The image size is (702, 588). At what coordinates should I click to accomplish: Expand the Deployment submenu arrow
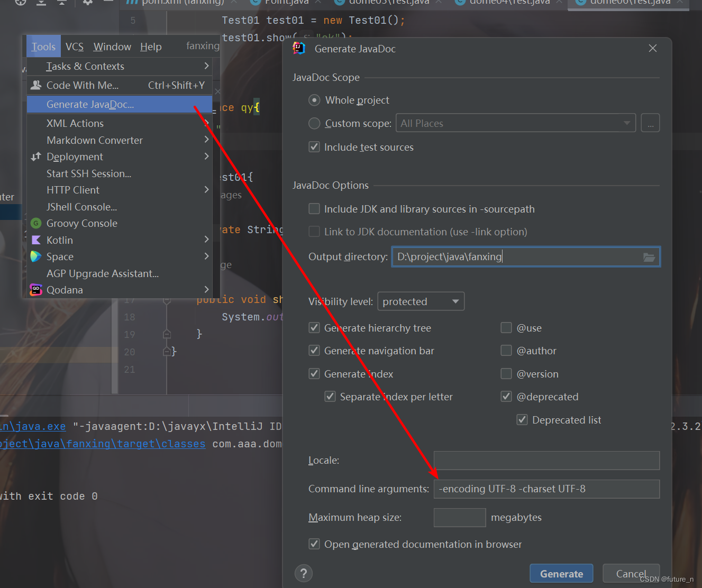coord(206,156)
